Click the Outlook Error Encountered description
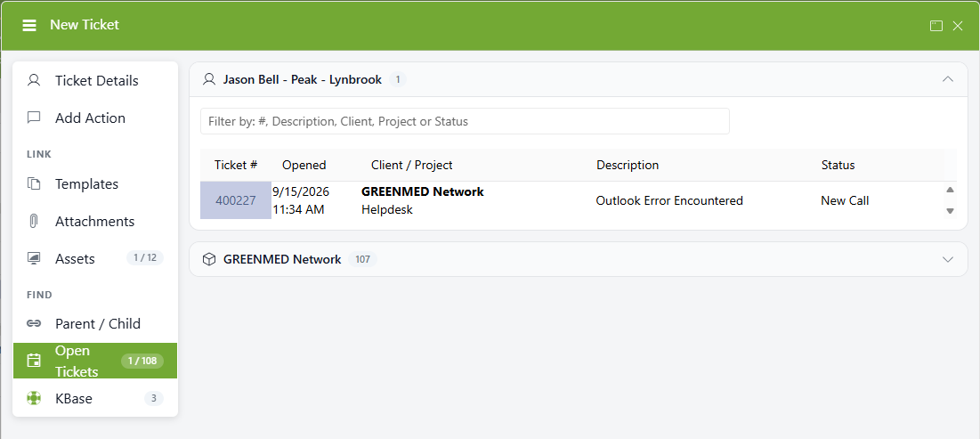Viewport: 980px width, 439px height. tap(669, 200)
